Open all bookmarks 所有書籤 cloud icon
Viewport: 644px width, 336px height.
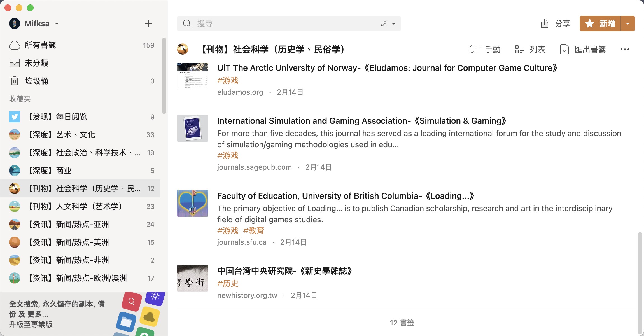(x=14, y=45)
